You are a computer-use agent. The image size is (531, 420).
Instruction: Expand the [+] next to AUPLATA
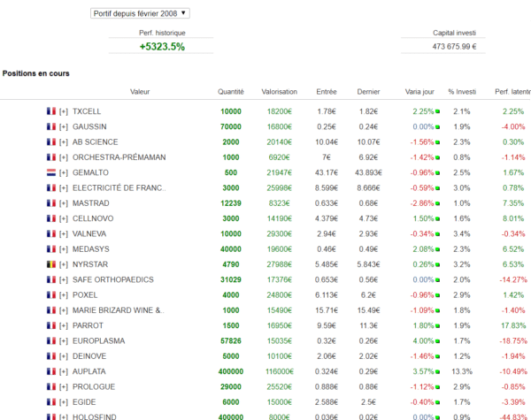click(64, 371)
